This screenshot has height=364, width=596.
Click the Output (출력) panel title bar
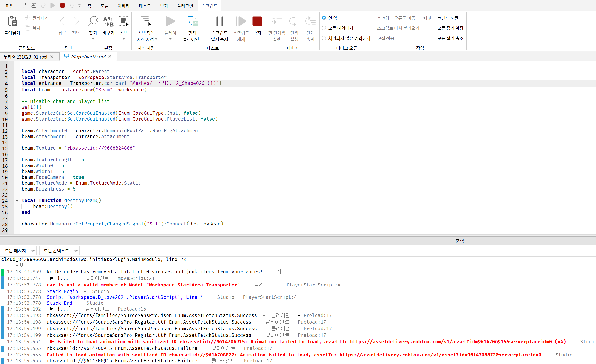[298, 241]
